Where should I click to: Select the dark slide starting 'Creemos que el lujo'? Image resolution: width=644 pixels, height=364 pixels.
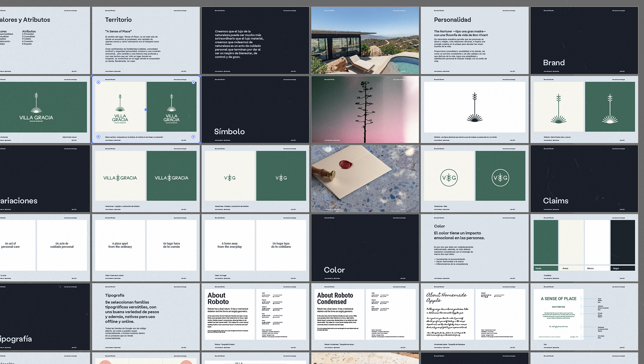pyautogui.click(x=255, y=40)
